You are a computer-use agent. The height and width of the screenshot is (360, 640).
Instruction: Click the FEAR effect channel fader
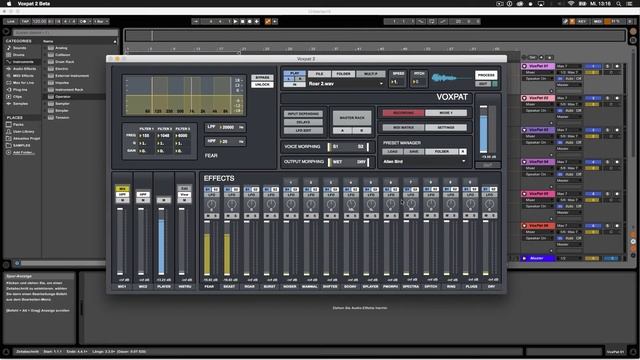click(207, 248)
